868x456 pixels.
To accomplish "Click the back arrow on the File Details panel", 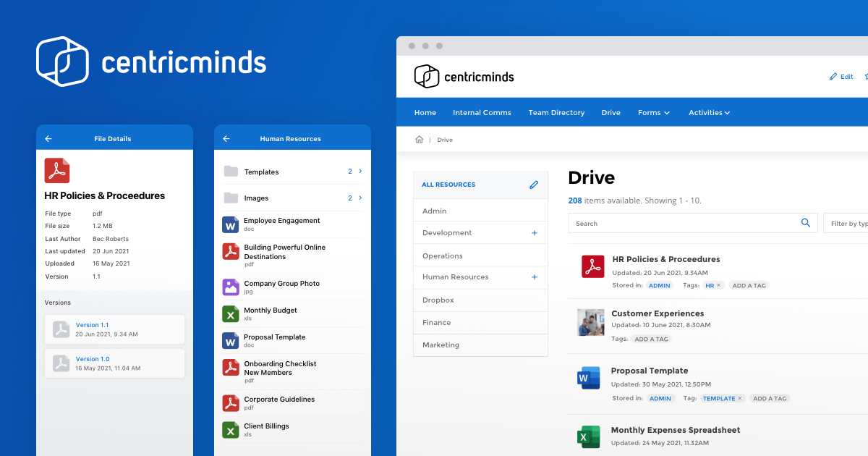I will [x=48, y=138].
